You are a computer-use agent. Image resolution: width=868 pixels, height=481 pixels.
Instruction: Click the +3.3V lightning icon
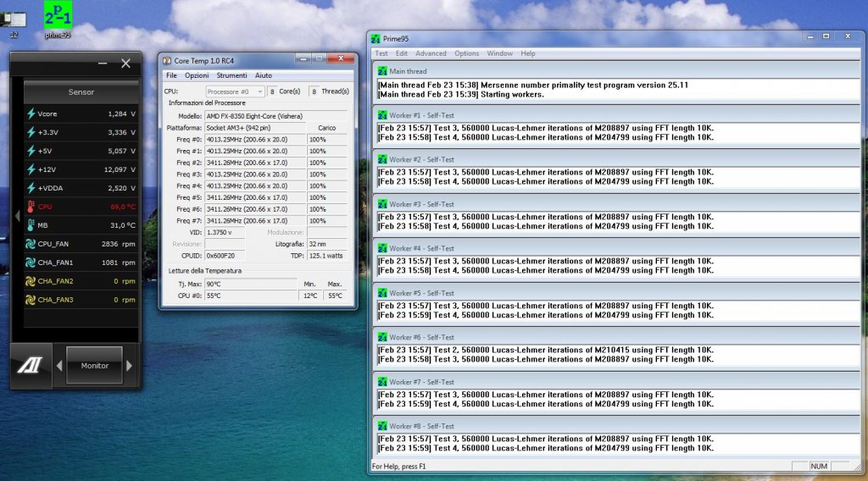pyautogui.click(x=31, y=132)
